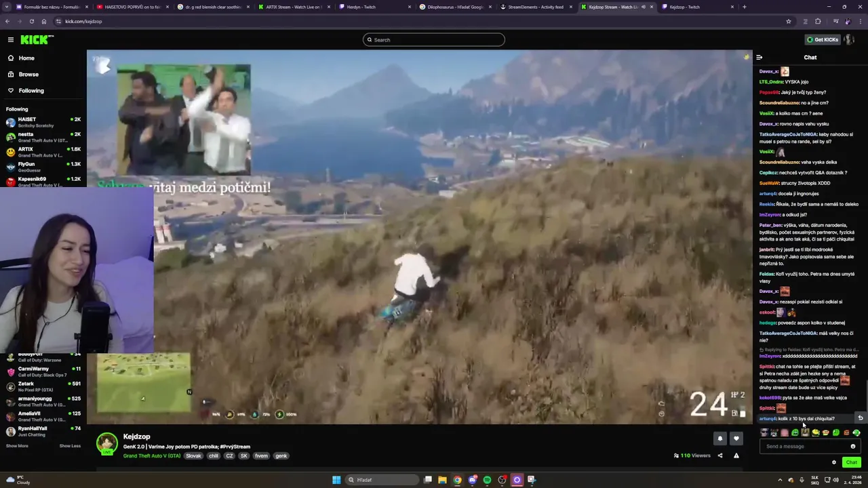The width and height of the screenshot is (868, 488).
Task: Select the fivem tag
Action: click(x=261, y=456)
